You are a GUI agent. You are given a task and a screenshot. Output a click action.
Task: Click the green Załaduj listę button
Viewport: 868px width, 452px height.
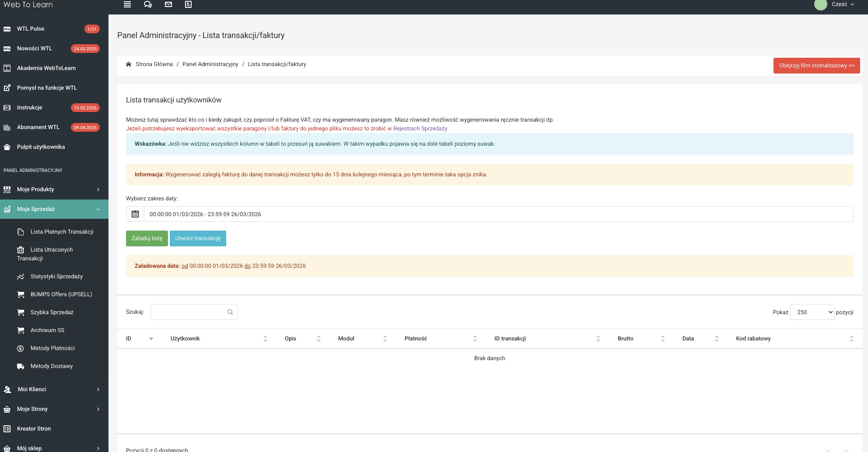(x=147, y=238)
